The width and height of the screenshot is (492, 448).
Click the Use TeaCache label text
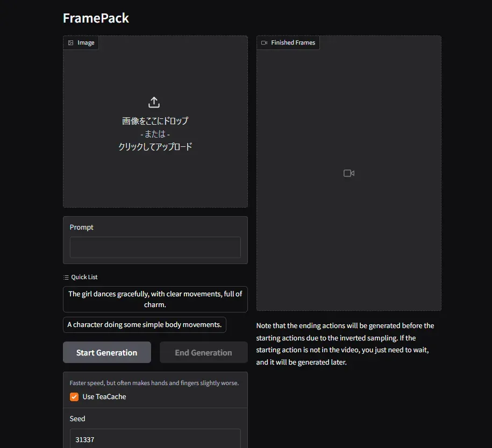coord(104,397)
